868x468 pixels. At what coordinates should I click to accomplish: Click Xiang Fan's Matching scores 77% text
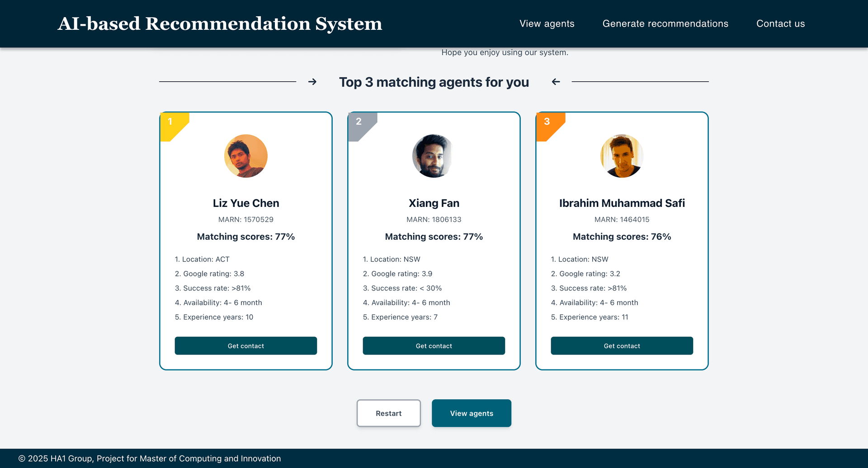[x=434, y=237]
